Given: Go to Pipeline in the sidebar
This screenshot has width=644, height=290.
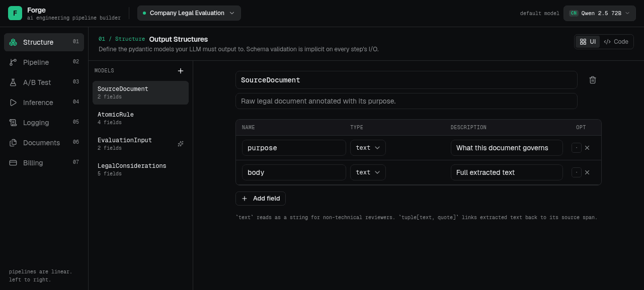Looking at the screenshot, I should click(x=44, y=62).
